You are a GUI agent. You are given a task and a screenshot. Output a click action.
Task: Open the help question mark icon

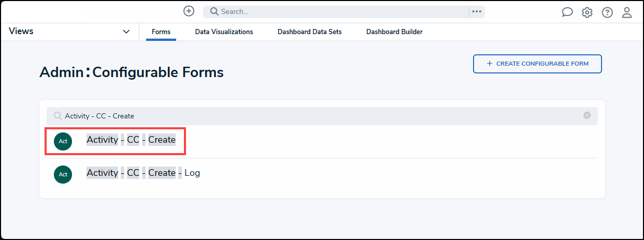(607, 12)
